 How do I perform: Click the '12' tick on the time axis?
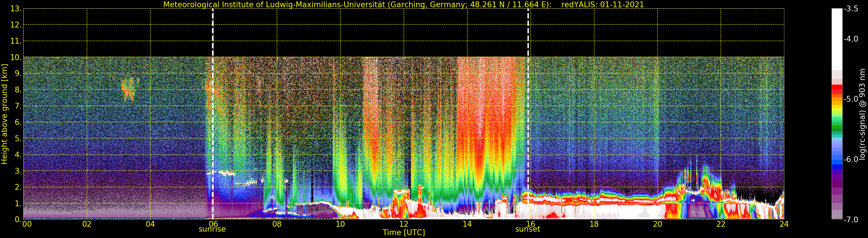[x=404, y=224]
